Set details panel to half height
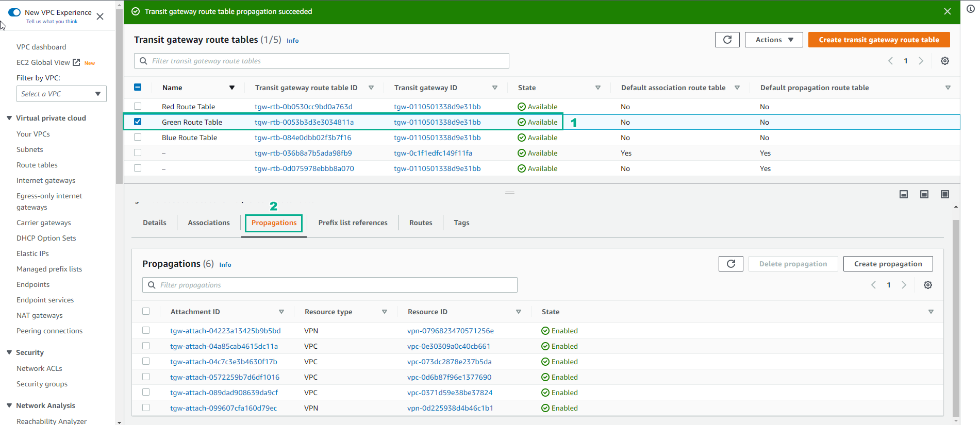The height and width of the screenshot is (425, 980). click(924, 194)
